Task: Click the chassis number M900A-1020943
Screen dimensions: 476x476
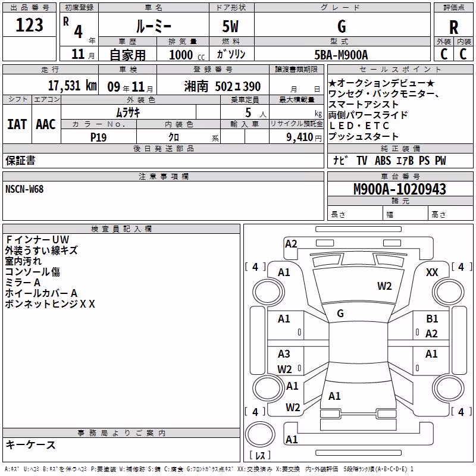Action: tap(400, 189)
